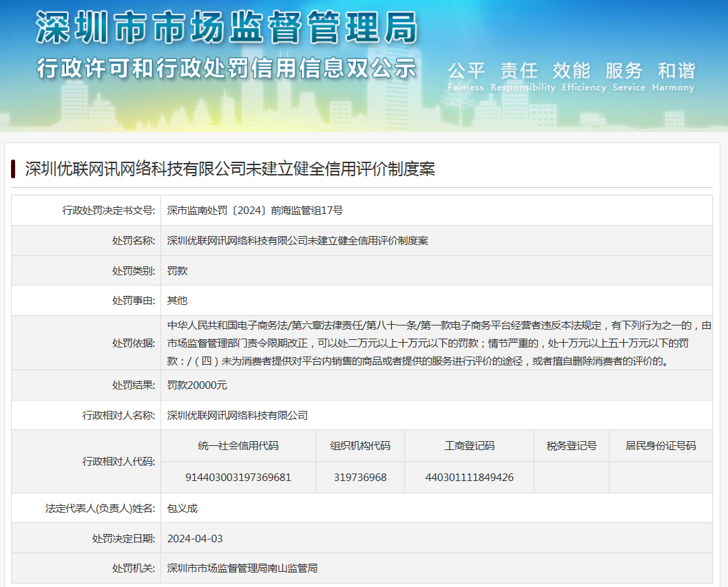728x587 pixels.
Task: Click the legal representative name 包义成
Action: [x=183, y=509]
